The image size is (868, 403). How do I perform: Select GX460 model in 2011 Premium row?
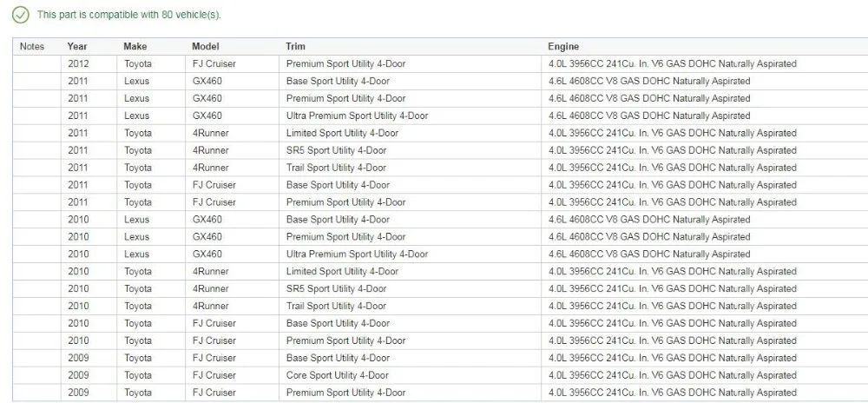(x=207, y=98)
